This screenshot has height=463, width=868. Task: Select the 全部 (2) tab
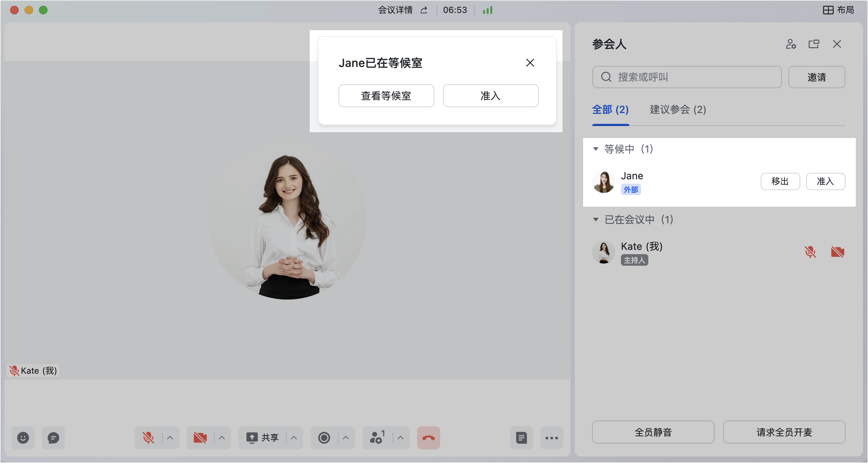click(x=610, y=109)
